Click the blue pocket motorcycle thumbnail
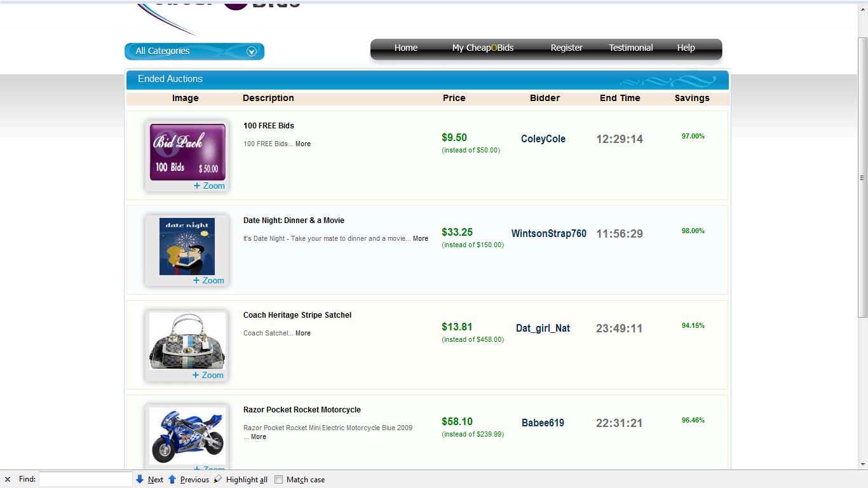Viewport: 868px width, 488px height. click(187, 436)
